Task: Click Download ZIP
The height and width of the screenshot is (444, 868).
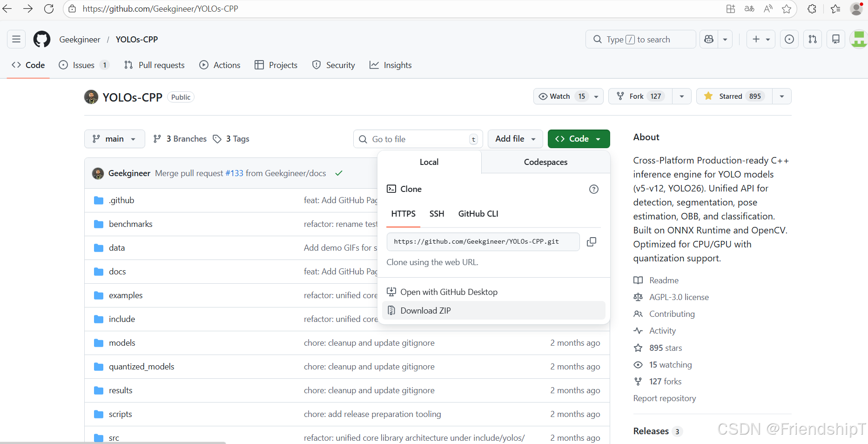Action: [493, 311]
